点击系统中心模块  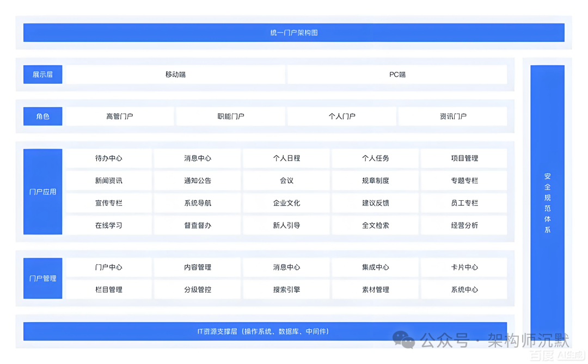(464, 289)
